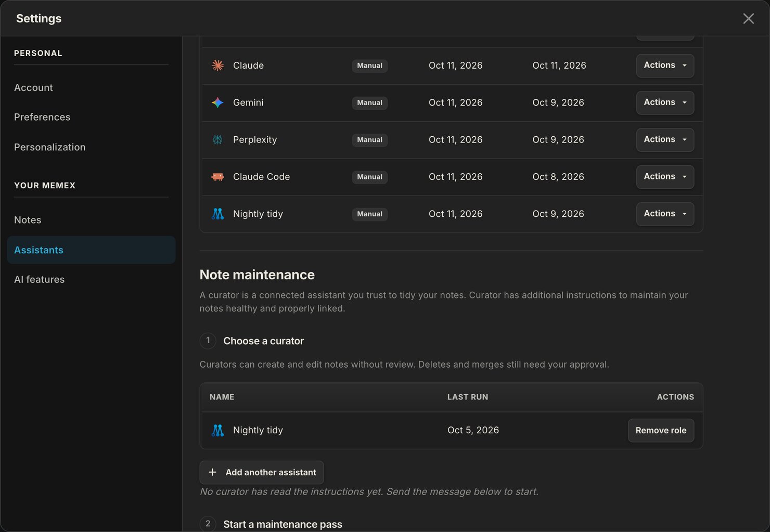Image resolution: width=770 pixels, height=532 pixels.
Task: Open Actions dropdown for Gemini
Action: [665, 102]
